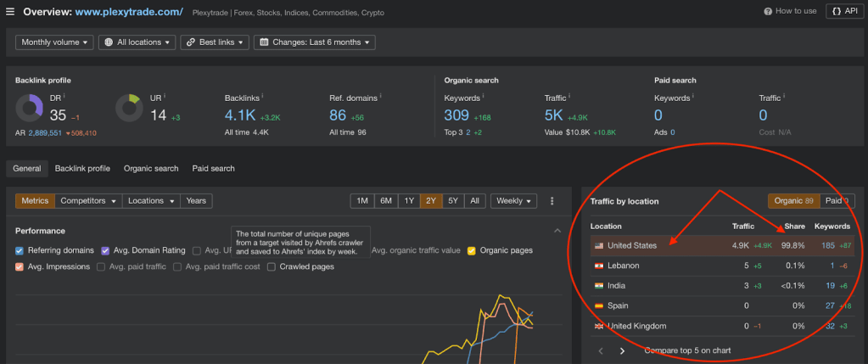
Task: Toggle the Organic pages checkbox
Action: (x=472, y=250)
